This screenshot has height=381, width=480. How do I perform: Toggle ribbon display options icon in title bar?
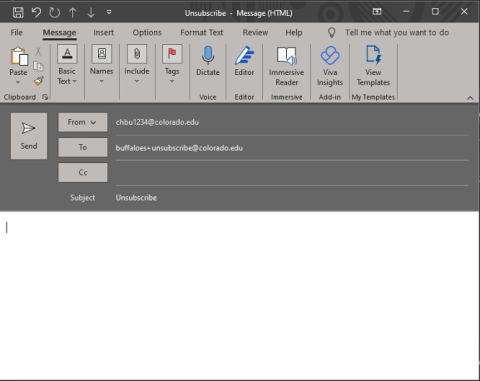(x=377, y=12)
